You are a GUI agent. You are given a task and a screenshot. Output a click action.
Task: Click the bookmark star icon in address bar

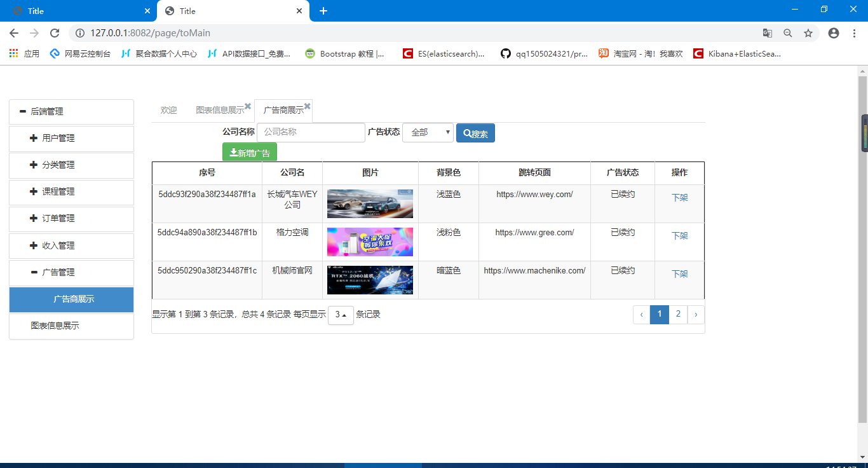point(808,33)
